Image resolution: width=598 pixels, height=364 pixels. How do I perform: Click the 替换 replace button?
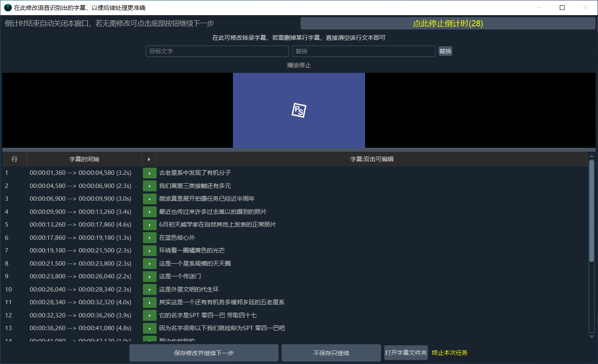point(445,51)
